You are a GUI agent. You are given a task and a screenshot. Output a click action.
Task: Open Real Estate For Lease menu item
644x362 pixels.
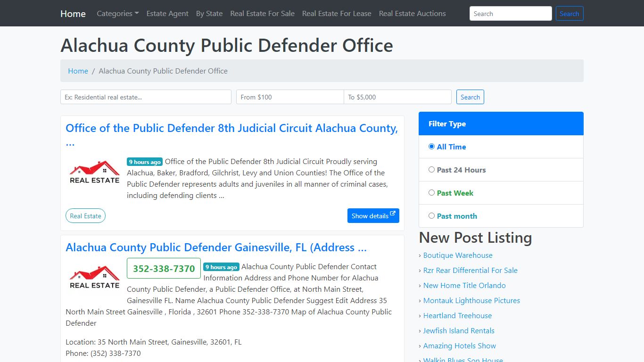[x=337, y=14]
